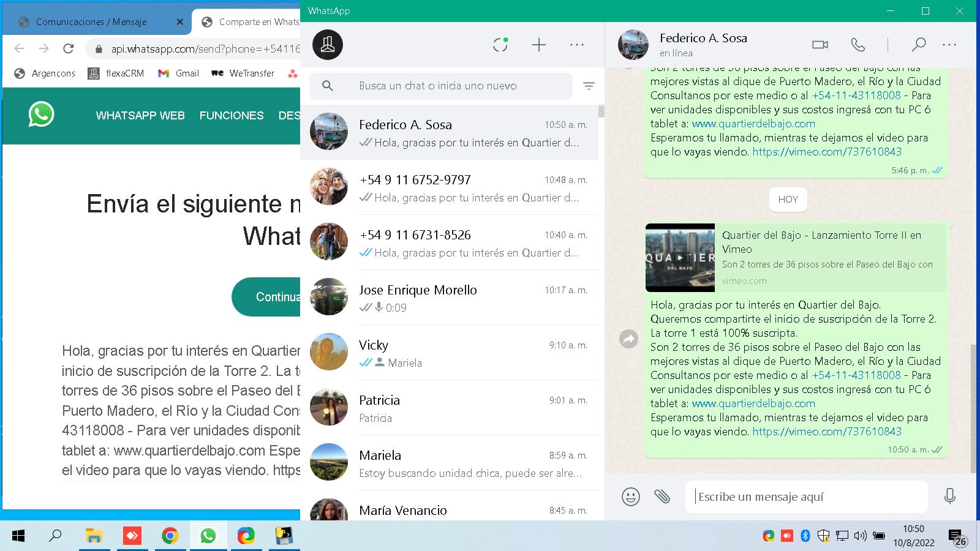Start a new chat with the plus icon
Image resolution: width=980 pixels, height=551 pixels.
539,45
